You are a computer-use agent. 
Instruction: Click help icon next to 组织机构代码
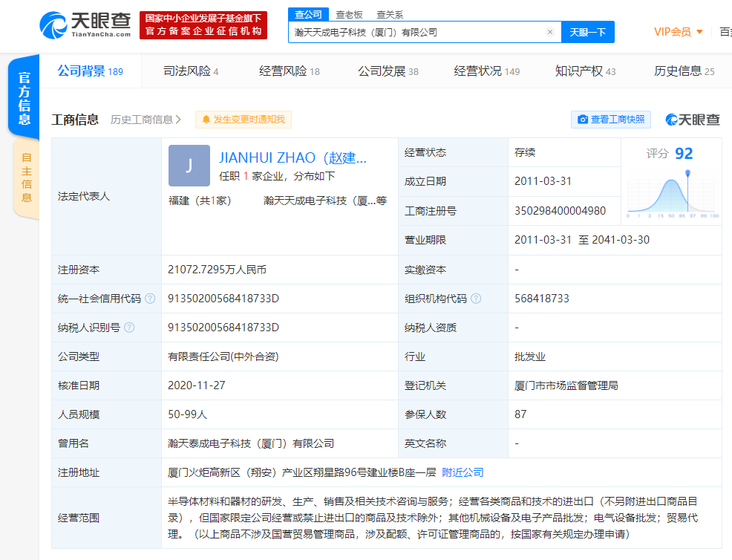(x=476, y=299)
